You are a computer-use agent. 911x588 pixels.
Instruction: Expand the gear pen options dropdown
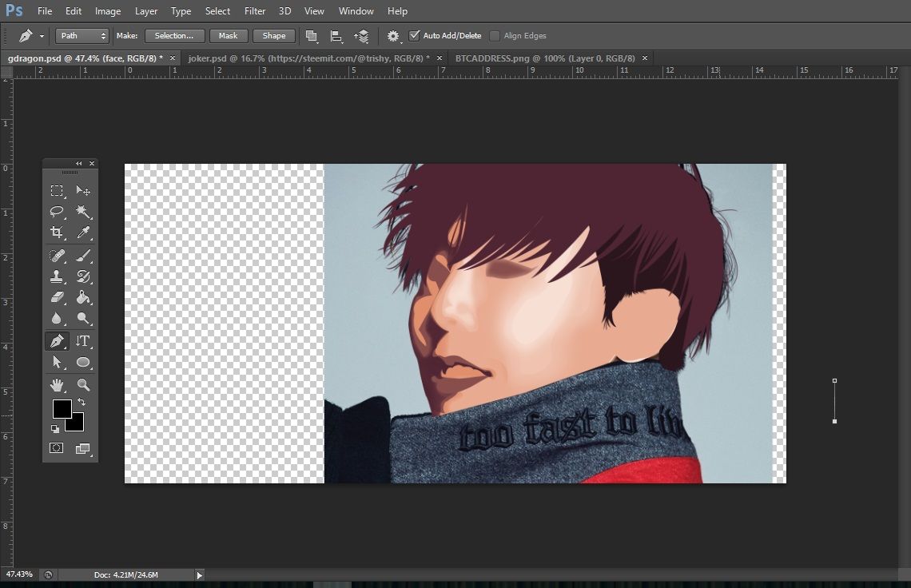coord(393,37)
